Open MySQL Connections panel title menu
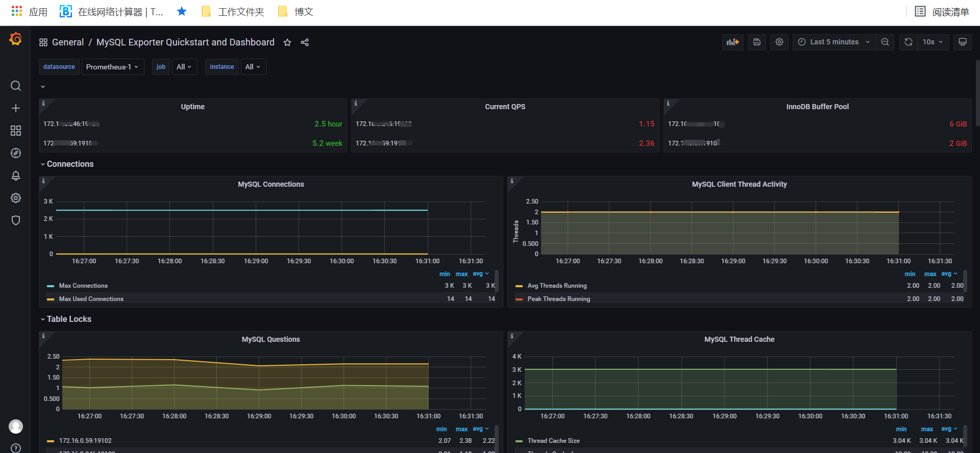The width and height of the screenshot is (980, 453). pos(271,184)
